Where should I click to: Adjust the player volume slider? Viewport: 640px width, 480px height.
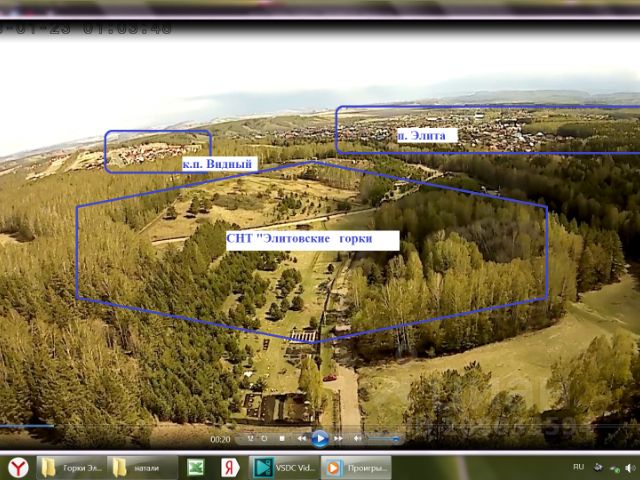[384, 439]
